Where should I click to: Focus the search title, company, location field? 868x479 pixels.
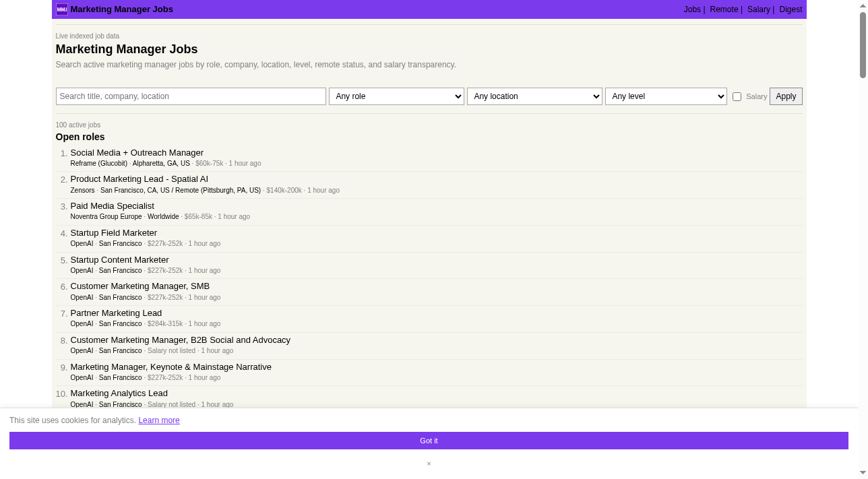point(191,96)
